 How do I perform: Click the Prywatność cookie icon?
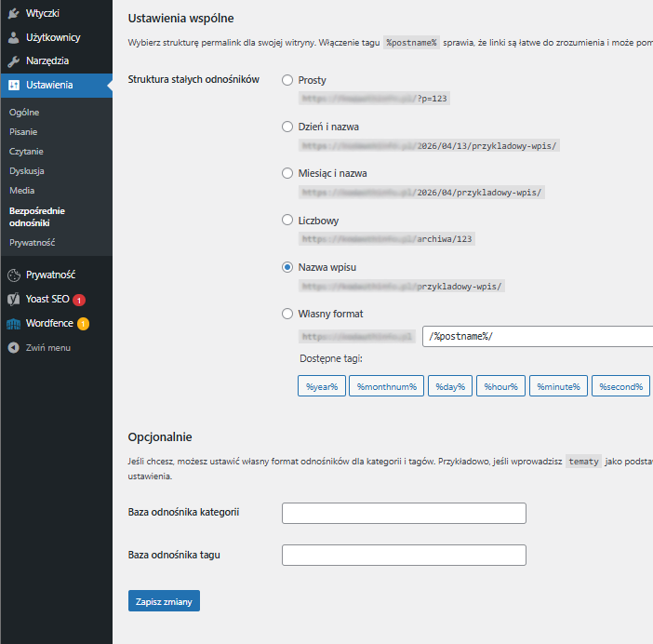(x=14, y=275)
